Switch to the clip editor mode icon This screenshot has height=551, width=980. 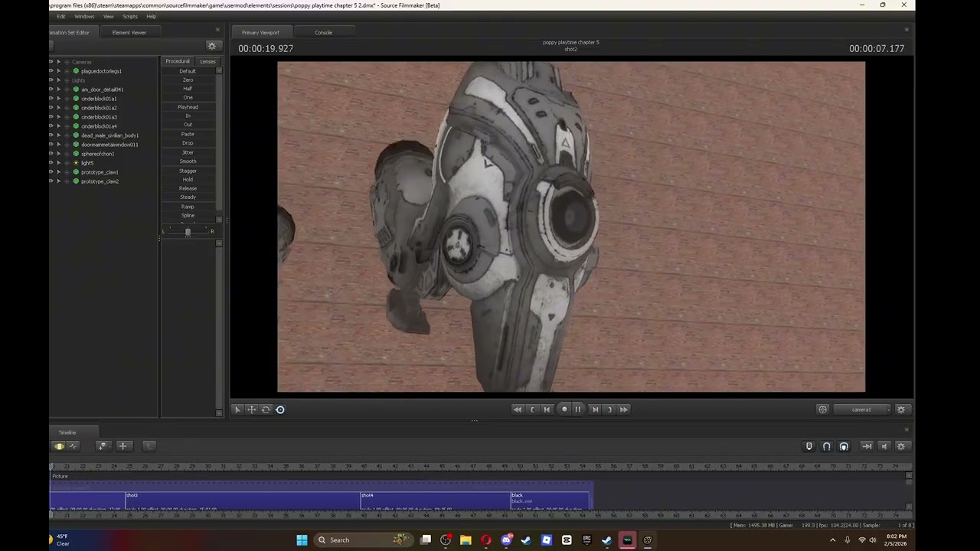tap(59, 446)
